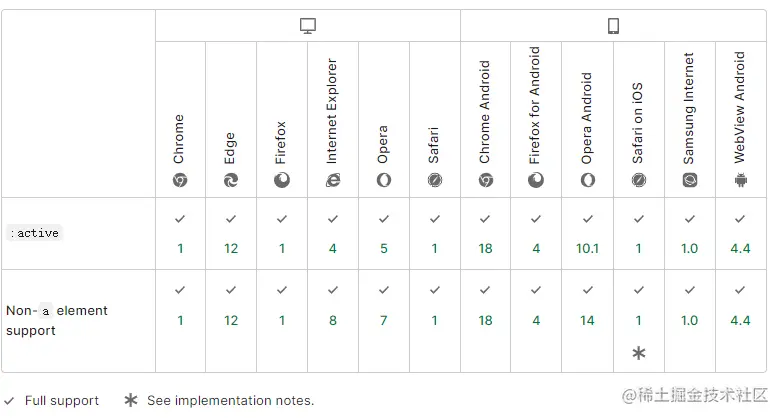Viewport: 782px width, 418px height.
Task: Click the Internet Explorer logo icon
Action: tap(333, 181)
